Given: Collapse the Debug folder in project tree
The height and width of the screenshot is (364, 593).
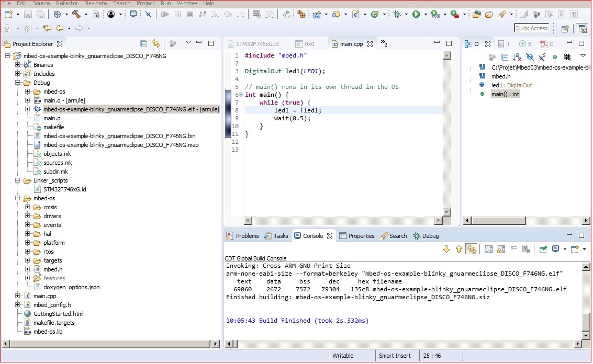Looking at the screenshot, I should click(x=17, y=83).
